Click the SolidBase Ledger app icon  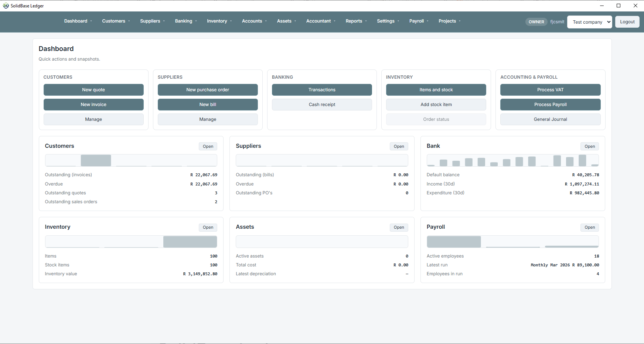pos(6,6)
